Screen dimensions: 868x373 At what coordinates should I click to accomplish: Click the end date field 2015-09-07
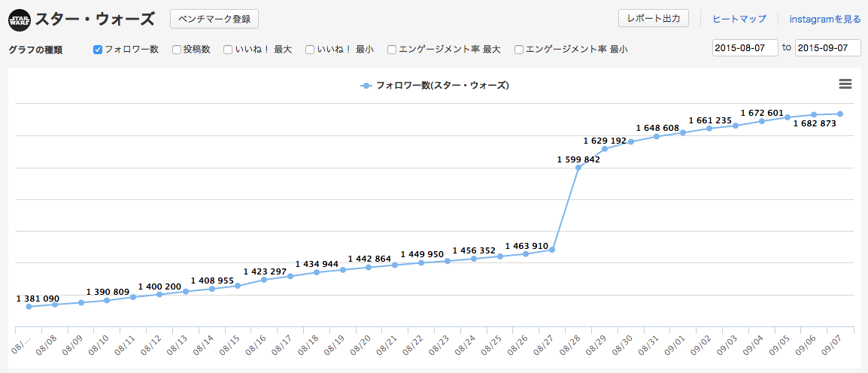pyautogui.click(x=827, y=47)
